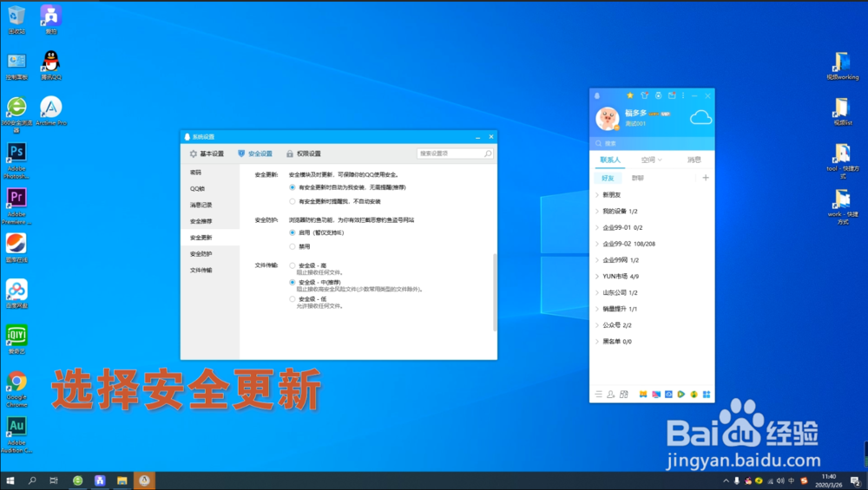This screenshot has width=868, height=490.
Task: Open the pink-blue TV app icon
Action: pyautogui.click(x=656, y=395)
